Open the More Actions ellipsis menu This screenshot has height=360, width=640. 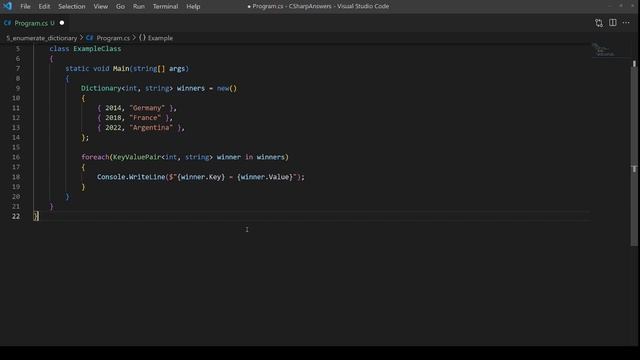(x=626, y=22)
